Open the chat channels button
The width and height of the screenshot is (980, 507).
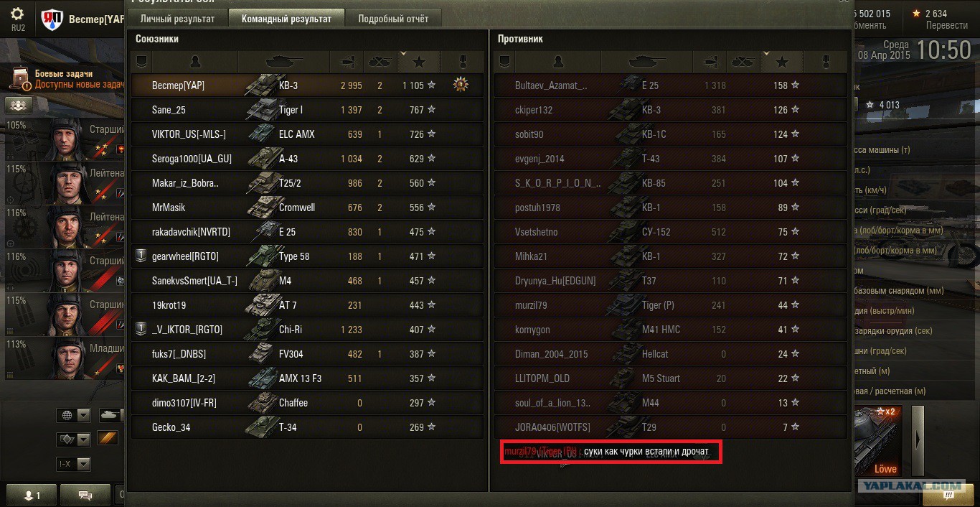pos(85,495)
